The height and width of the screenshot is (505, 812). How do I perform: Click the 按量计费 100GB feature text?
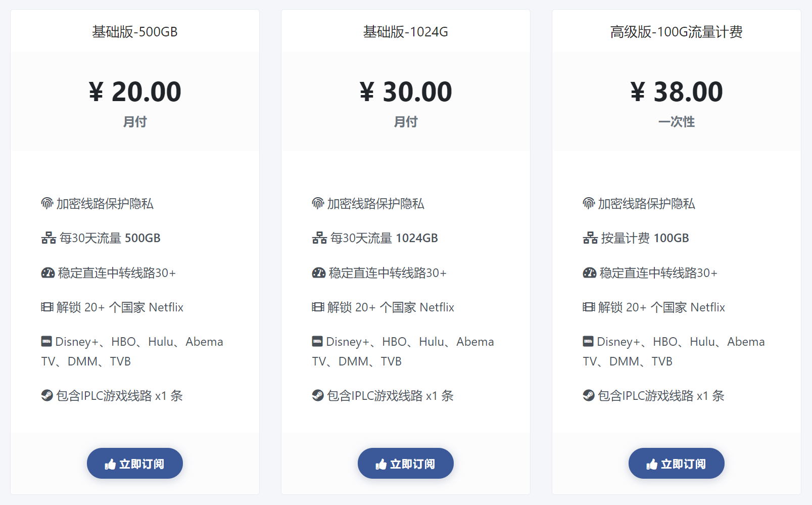[645, 238]
